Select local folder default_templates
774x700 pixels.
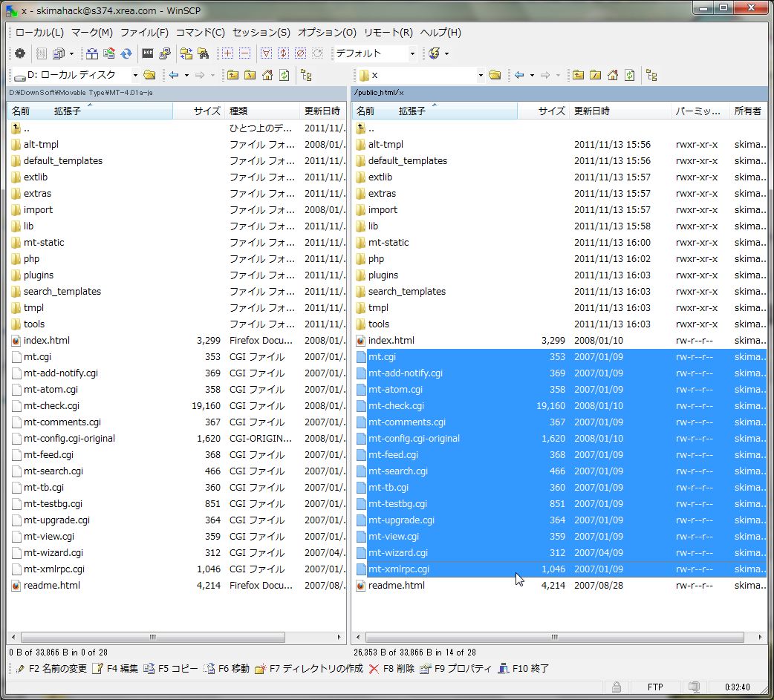(x=62, y=161)
